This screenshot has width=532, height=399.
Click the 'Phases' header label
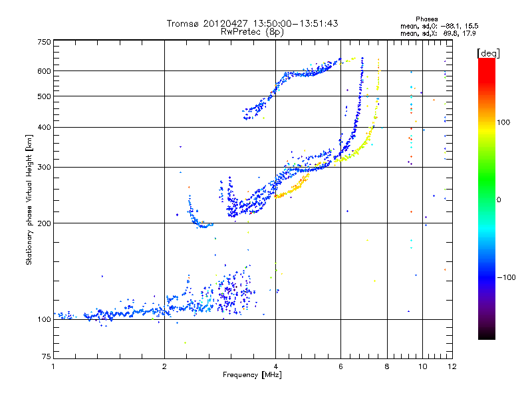coord(427,19)
